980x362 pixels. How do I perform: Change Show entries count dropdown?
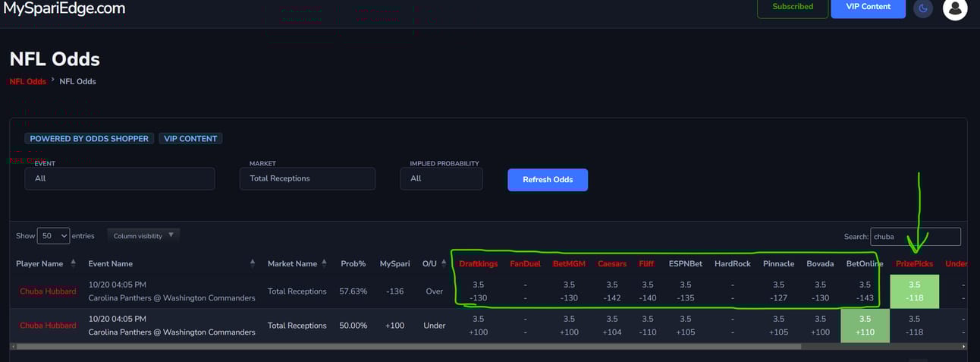(53, 236)
